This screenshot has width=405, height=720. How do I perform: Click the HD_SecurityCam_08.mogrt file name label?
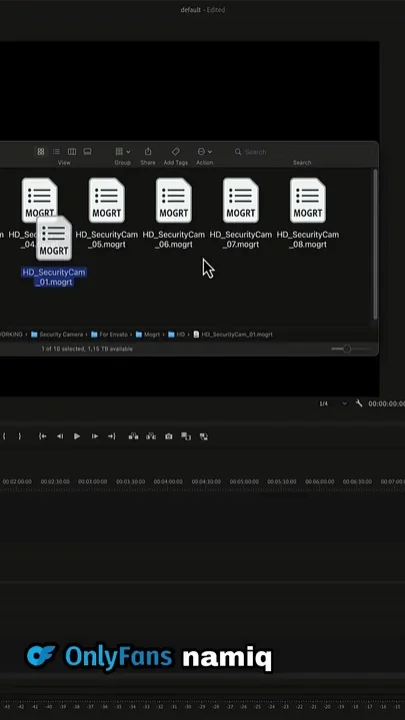[x=308, y=239]
